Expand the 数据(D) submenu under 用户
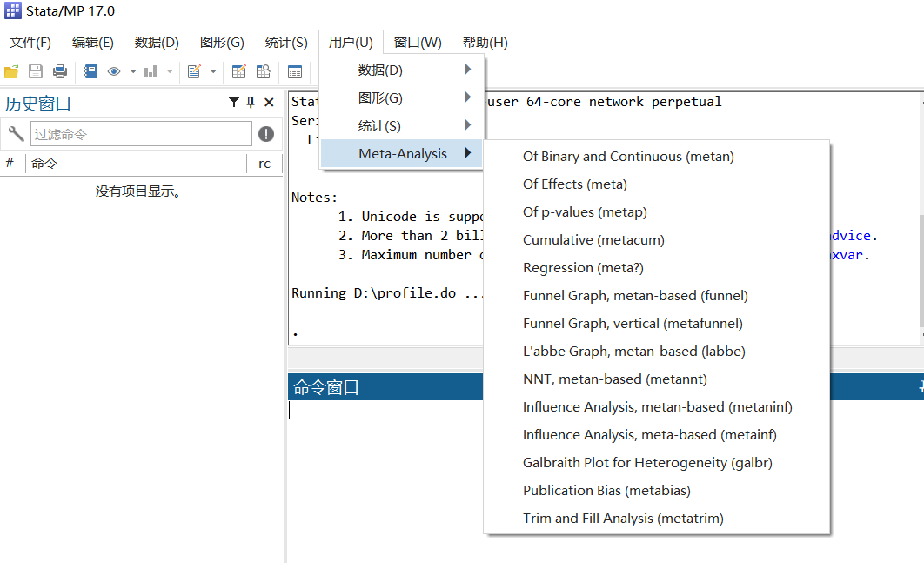This screenshot has height=563, width=924. [x=402, y=70]
